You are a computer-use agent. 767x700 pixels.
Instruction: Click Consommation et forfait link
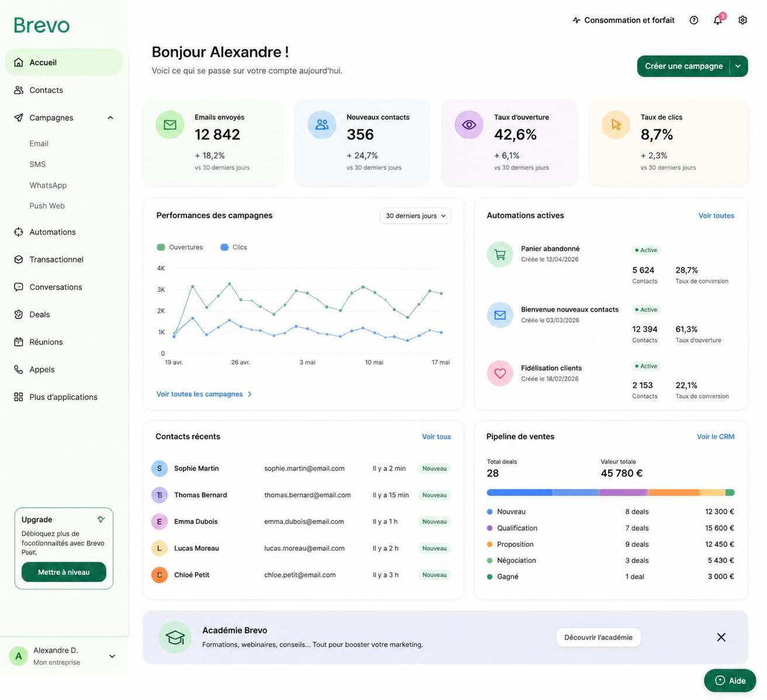click(623, 20)
